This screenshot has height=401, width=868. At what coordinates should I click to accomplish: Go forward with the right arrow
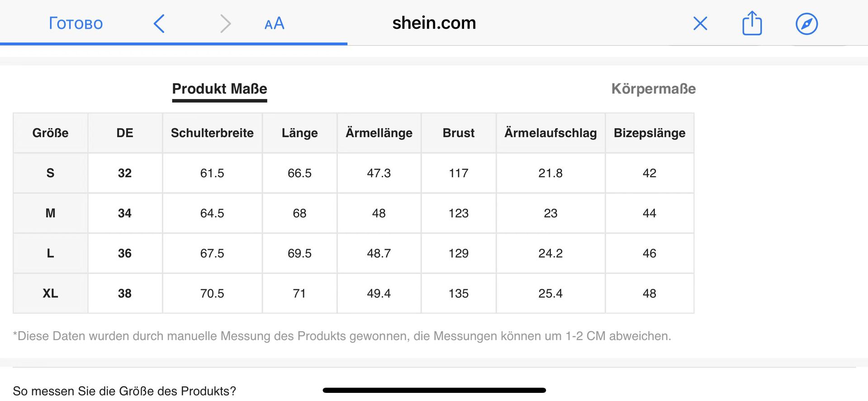pyautogui.click(x=225, y=24)
